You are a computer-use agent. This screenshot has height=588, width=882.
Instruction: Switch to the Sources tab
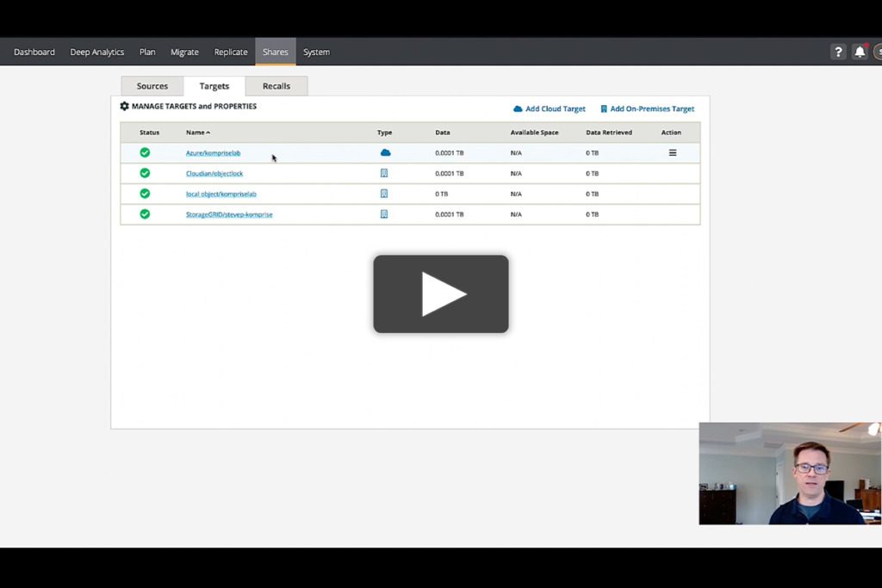tap(152, 85)
